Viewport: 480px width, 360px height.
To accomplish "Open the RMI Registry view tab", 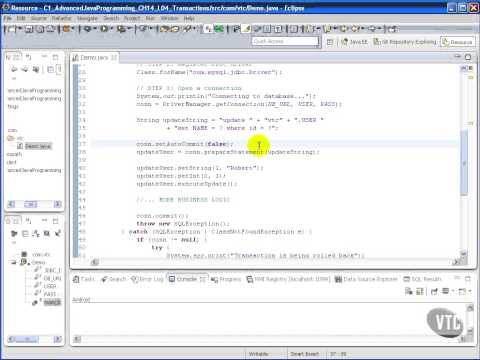I will tap(288, 279).
